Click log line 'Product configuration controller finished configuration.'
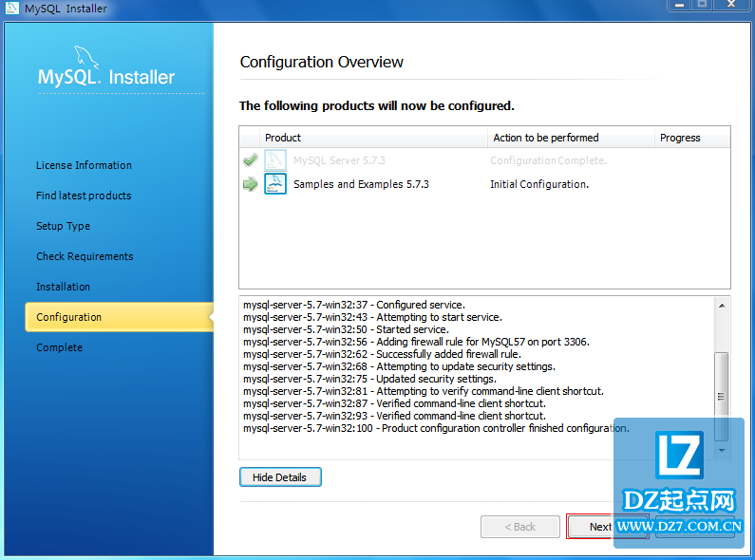 (436, 428)
